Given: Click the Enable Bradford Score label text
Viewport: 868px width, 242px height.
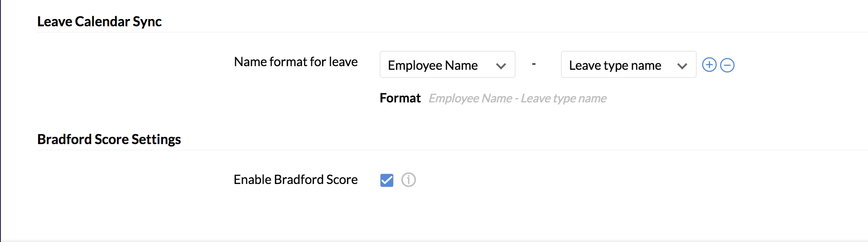Looking at the screenshot, I should [295, 179].
